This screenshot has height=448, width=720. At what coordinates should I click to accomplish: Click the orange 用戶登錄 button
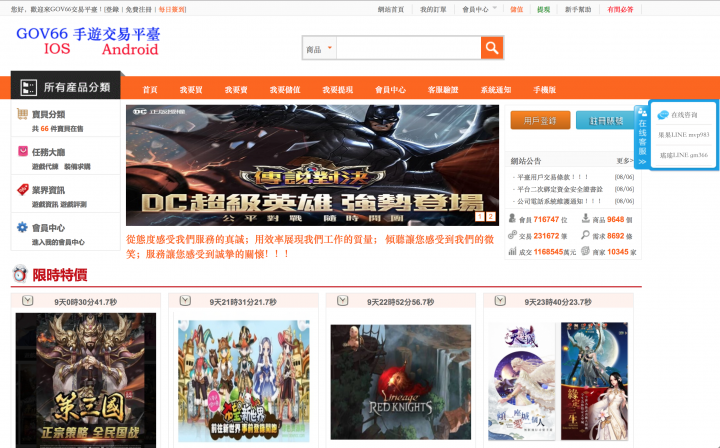coord(540,120)
